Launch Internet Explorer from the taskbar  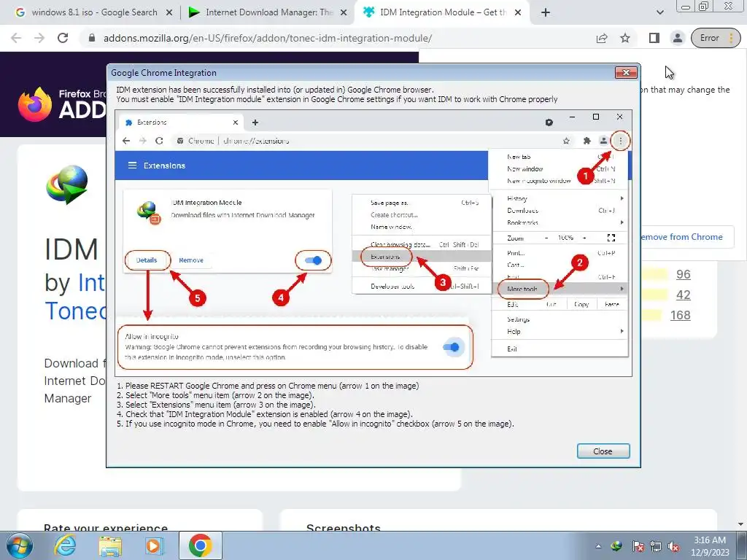pos(65,545)
